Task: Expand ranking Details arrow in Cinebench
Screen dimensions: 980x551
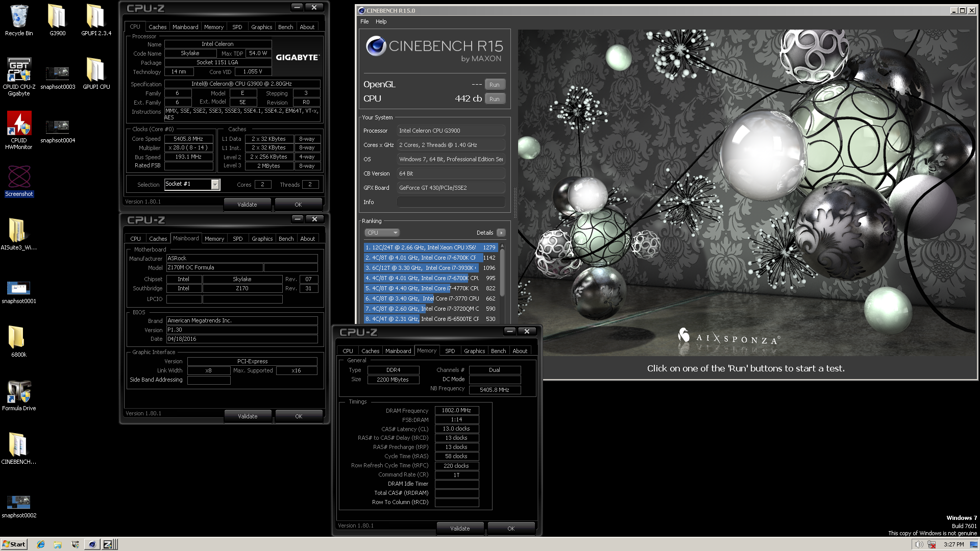Action: pyautogui.click(x=501, y=233)
